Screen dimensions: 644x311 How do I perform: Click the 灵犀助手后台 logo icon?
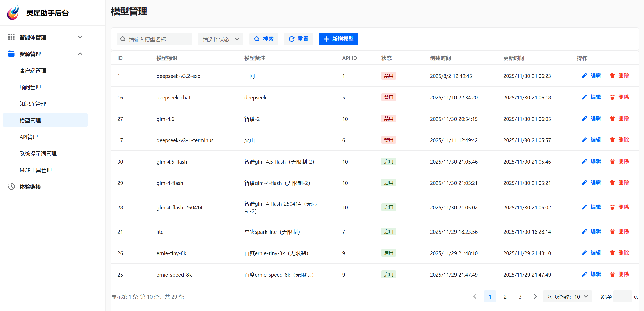13,13
